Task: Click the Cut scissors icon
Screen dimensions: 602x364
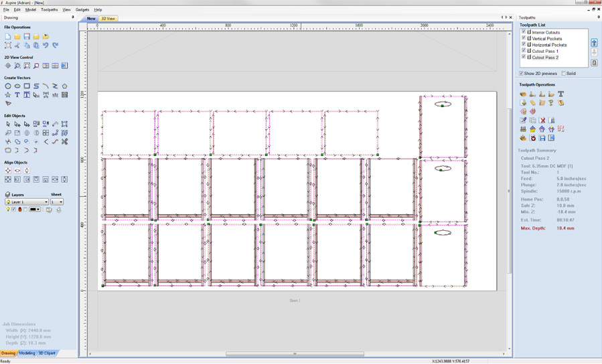Action: [x=17, y=45]
